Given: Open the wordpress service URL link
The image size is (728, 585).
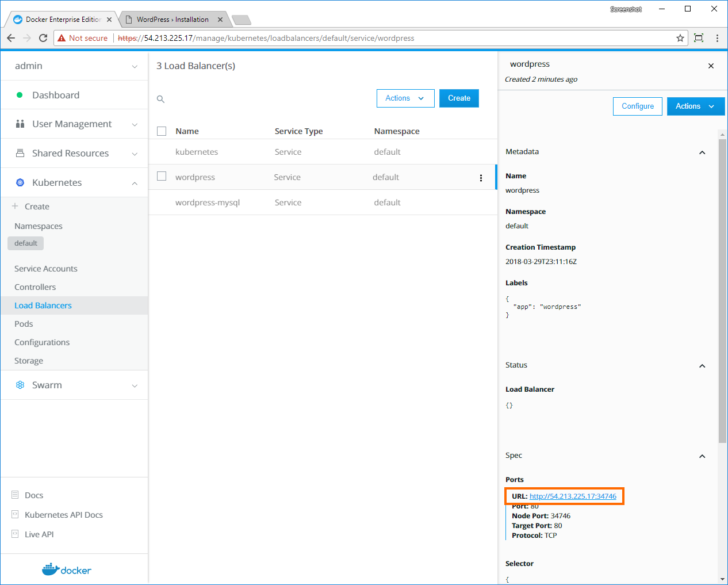Looking at the screenshot, I should coord(573,496).
